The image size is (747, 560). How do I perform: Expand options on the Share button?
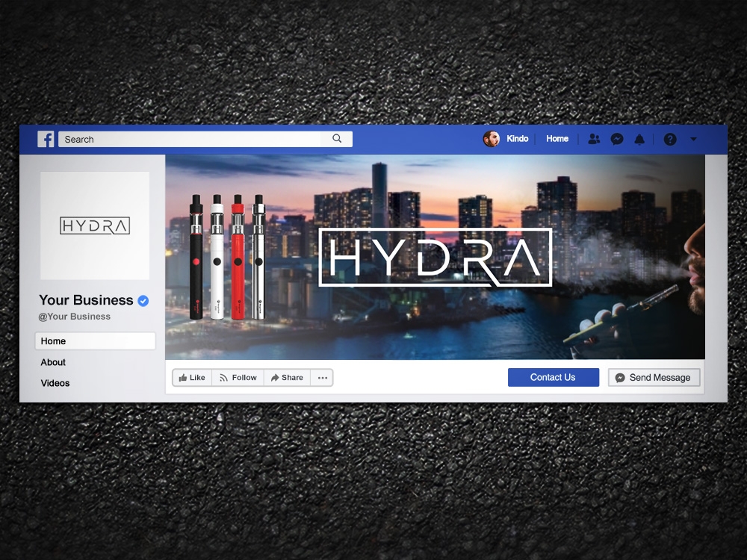287,377
